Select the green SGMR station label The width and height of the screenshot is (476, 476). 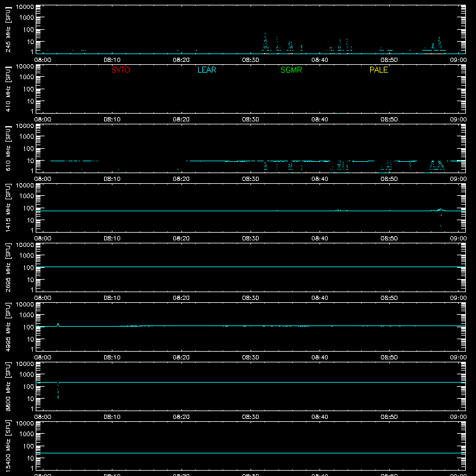point(291,70)
